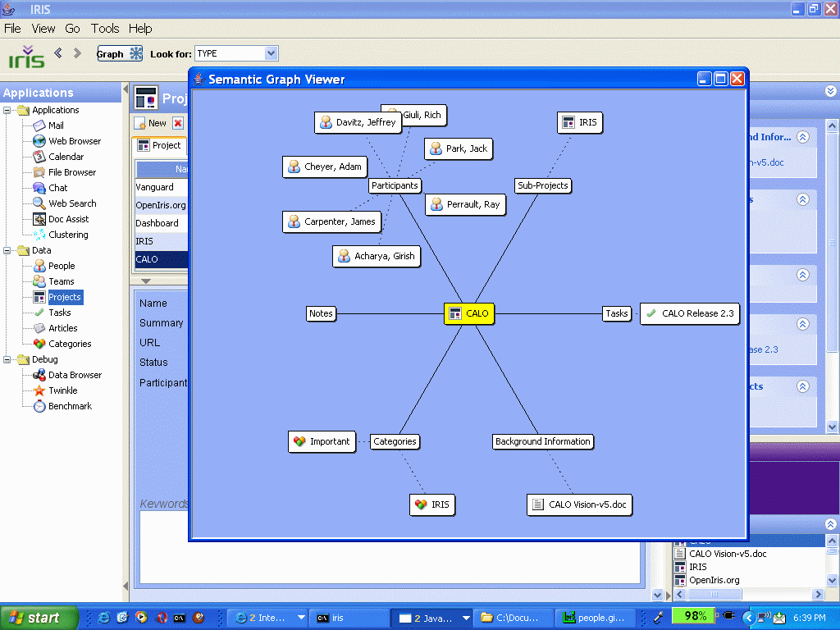
Task: Collapse the Debug folder in the tree
Action: tap(7, 359)
